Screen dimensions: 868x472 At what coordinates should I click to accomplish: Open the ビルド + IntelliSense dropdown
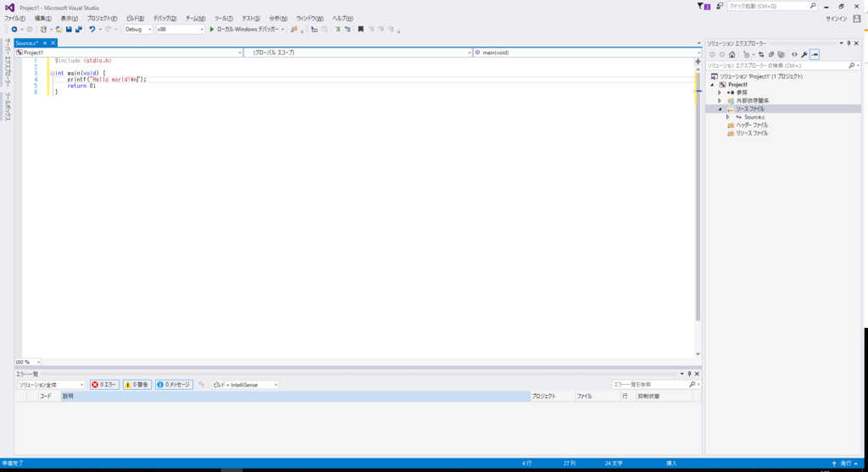[x=245, y=385]
